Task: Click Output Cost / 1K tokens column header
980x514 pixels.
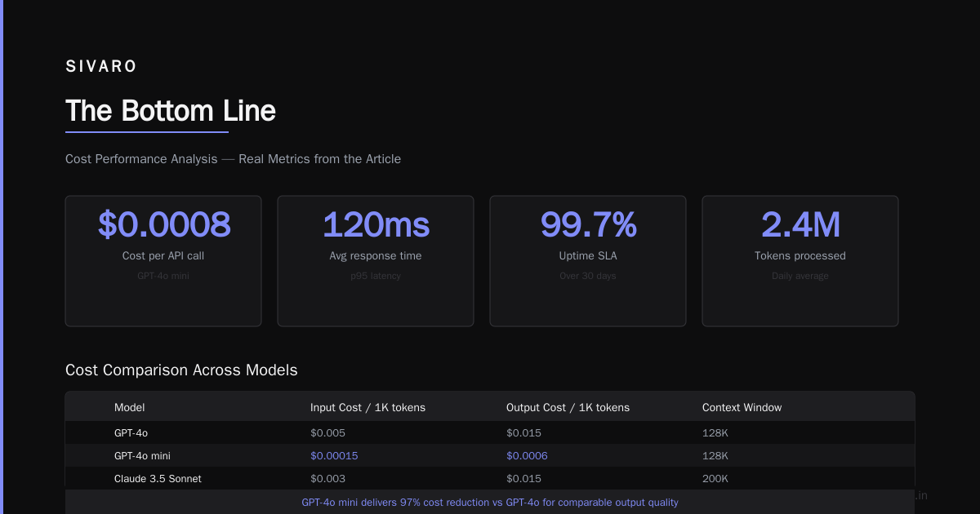Action: coord(568,407)
